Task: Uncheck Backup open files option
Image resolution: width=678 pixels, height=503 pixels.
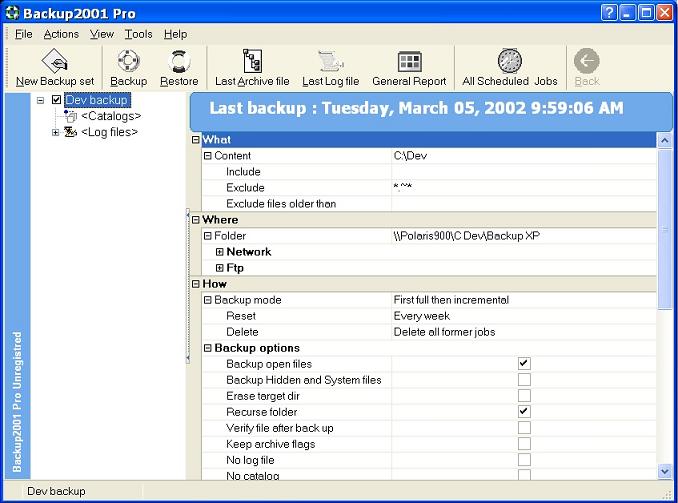Action: [524, 364]
